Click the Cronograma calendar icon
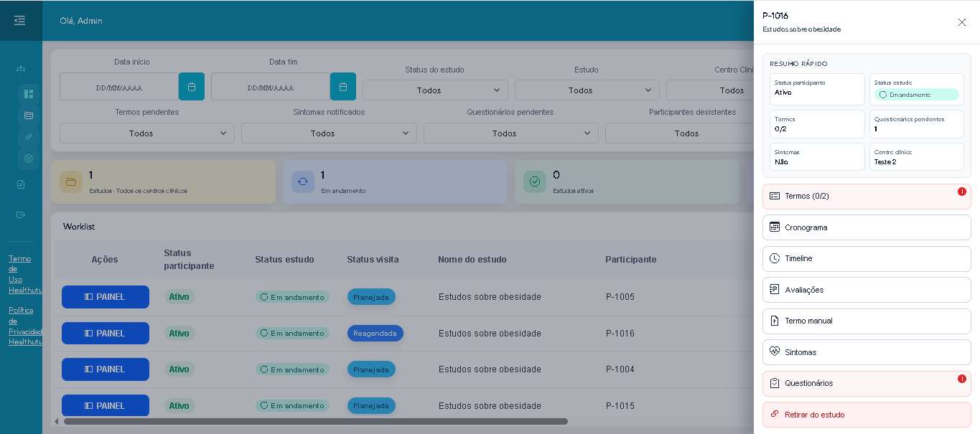Screen dimensions: 980x434 coord(775,227)
